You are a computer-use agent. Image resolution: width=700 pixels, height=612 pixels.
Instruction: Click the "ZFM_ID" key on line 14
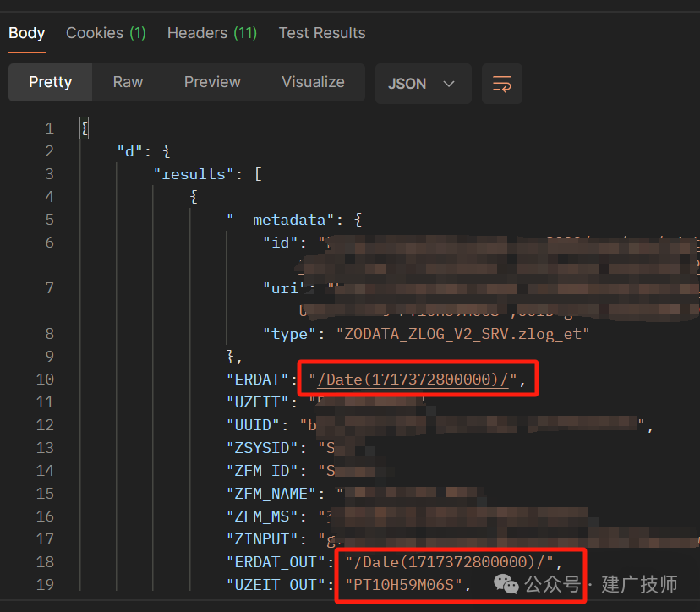tap(262, 471)
